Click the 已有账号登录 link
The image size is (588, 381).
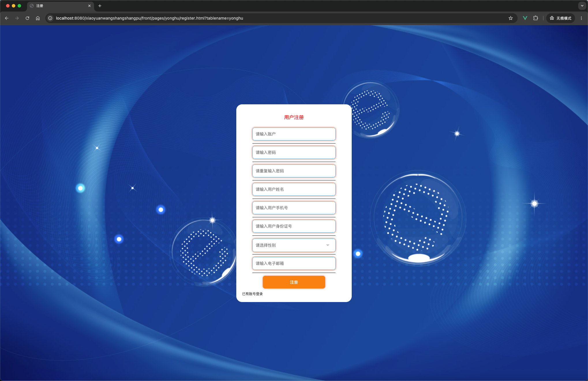pos(252,294)
